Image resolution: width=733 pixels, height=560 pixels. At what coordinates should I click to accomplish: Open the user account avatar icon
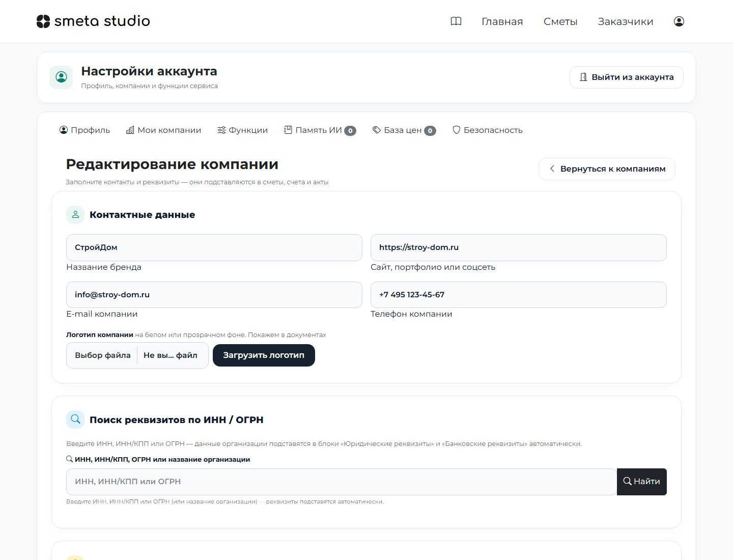pyautogui.click(x=679, y=21)
